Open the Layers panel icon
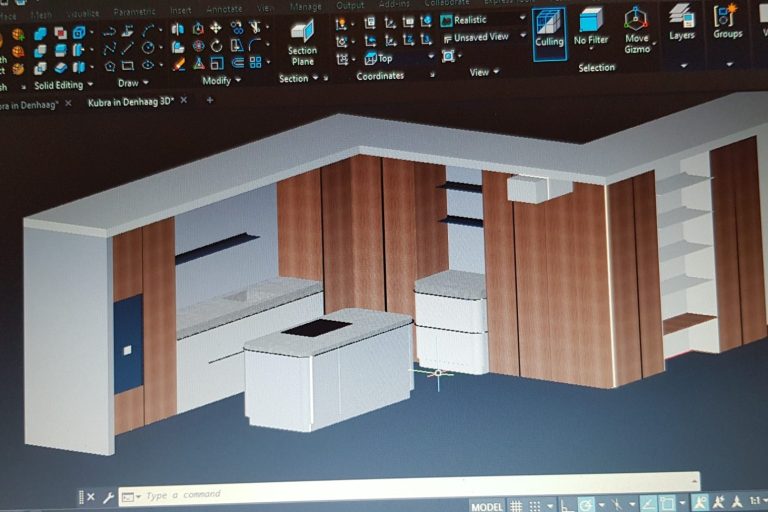 tap(682, 24)
